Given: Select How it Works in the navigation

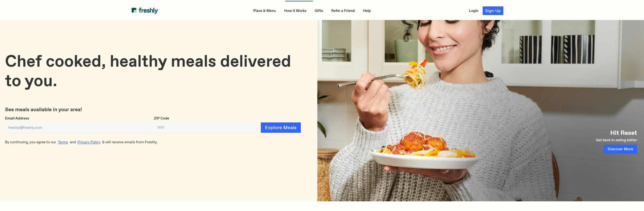Looking at the screenshot, I should [x=295, y=11].
